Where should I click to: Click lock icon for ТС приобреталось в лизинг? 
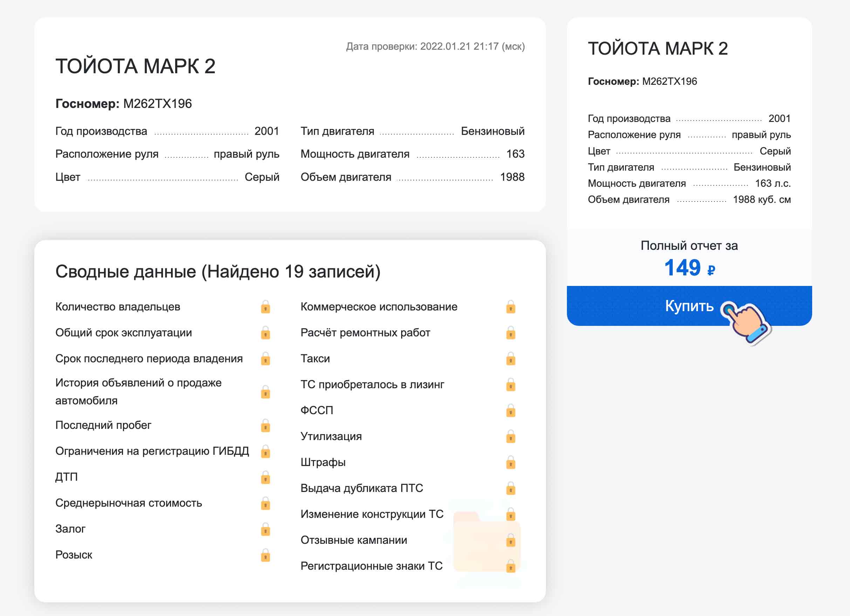click(510, 384)
